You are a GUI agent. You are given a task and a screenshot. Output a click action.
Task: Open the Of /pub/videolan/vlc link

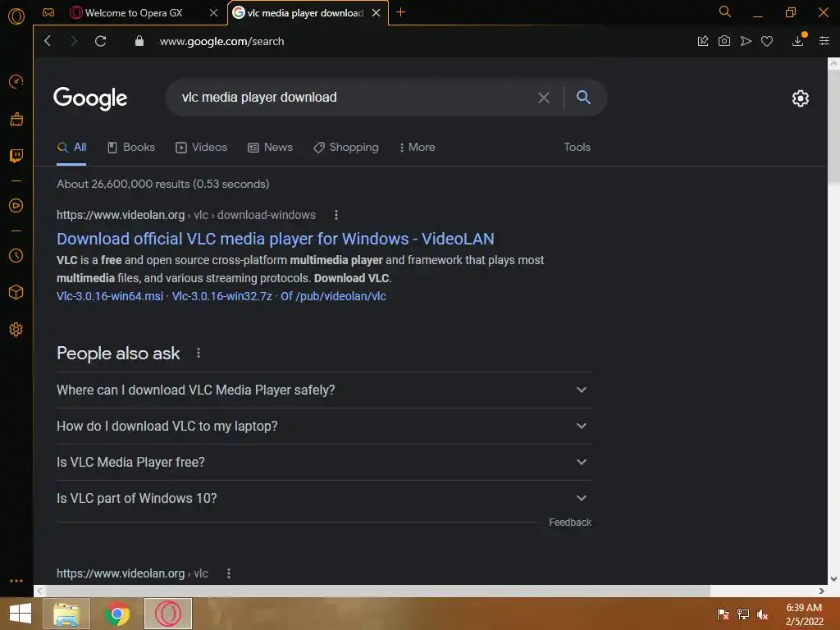pyautogui.click(x=333, y=296)
